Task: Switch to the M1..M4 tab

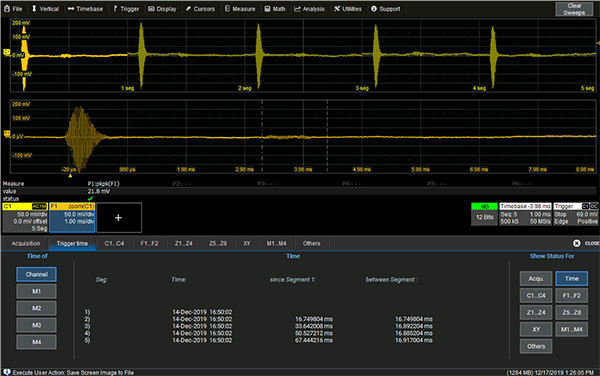Action: (x=276, y=244)
